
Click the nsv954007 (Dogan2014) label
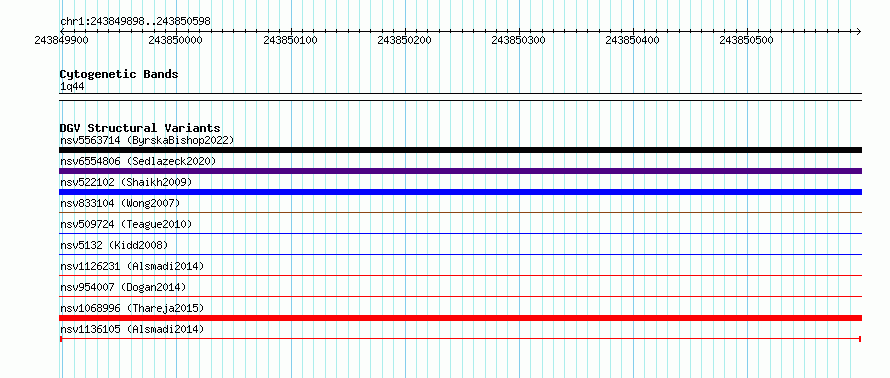click(x=123, y=287)
